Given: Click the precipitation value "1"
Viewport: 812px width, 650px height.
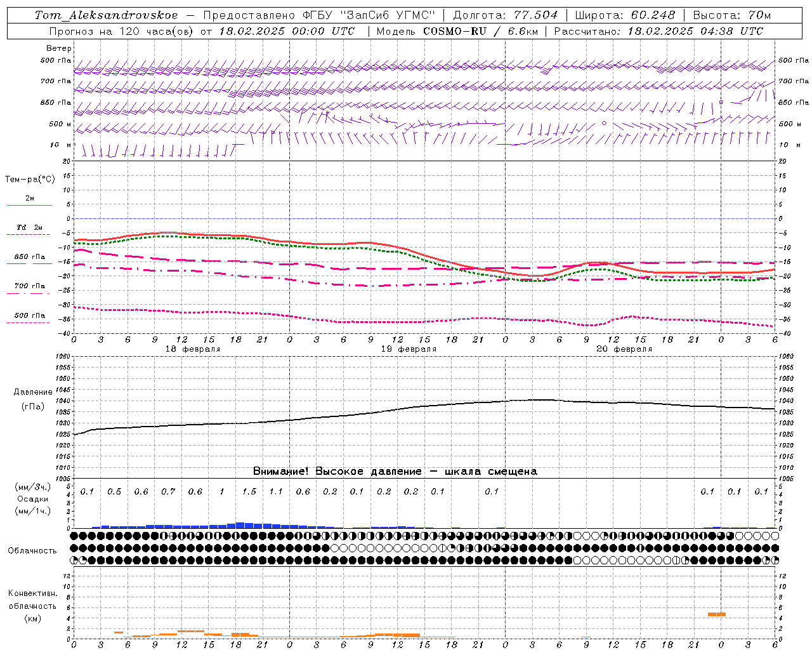Looking at the screenshot, I should click(222, 491).
